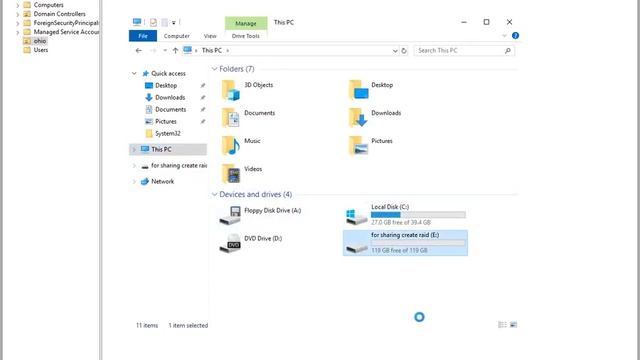The width and height of the screenshot is (640, 360).
Task: Click the E: drive usage bar
Action: [x=418, y=243]
